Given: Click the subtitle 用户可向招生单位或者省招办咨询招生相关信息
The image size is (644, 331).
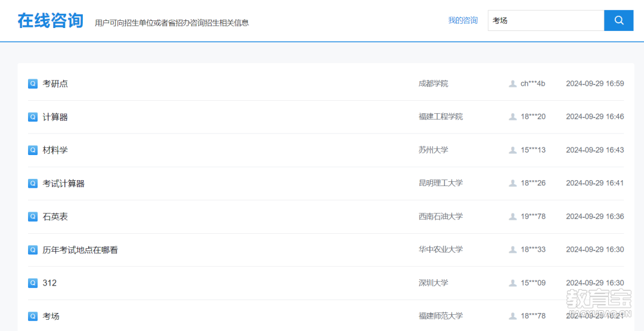Looking at the screenshot, I should click(172, 23).
